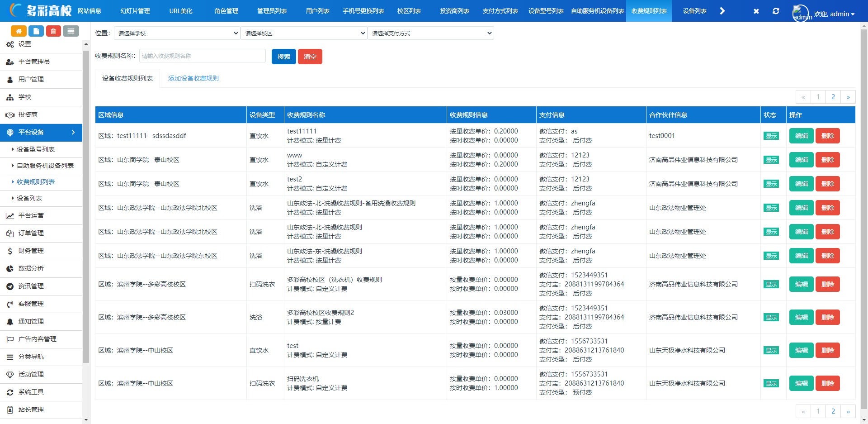868x424 pixels.
Task: Click the 数据分析 pie chart icon
Action: [10, 269]
